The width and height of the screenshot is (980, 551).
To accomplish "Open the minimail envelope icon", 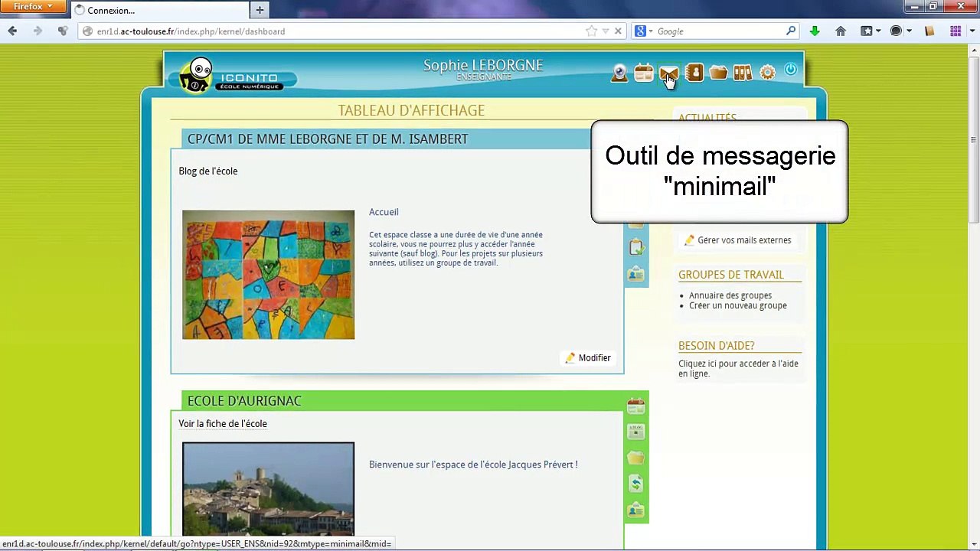I will click(668, 73).
